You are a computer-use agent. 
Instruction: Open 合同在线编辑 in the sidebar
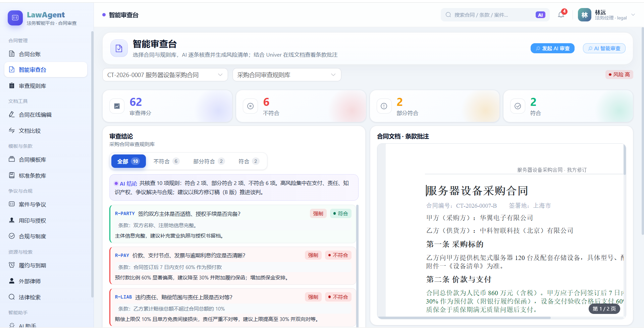pos(46,115)
